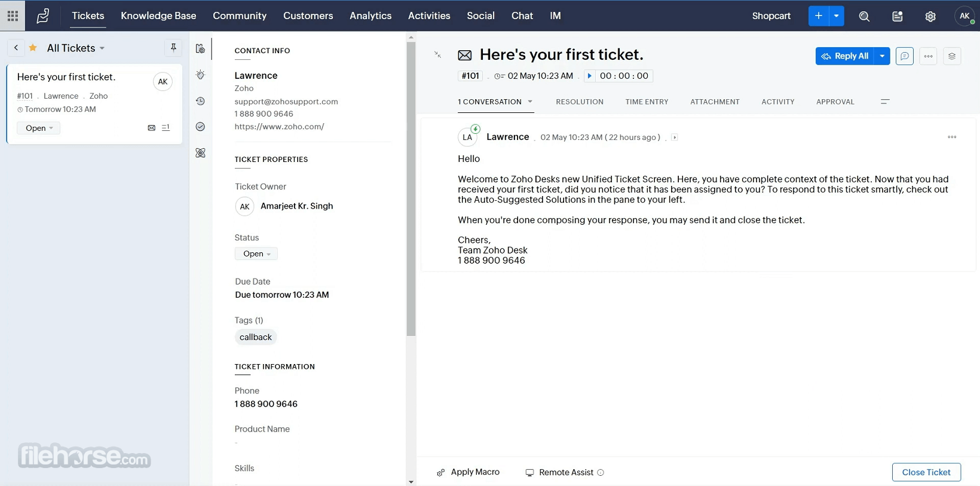Open the Knowledge Base module
The height and width of the screenshot is (486, 980).
point(158,16)
